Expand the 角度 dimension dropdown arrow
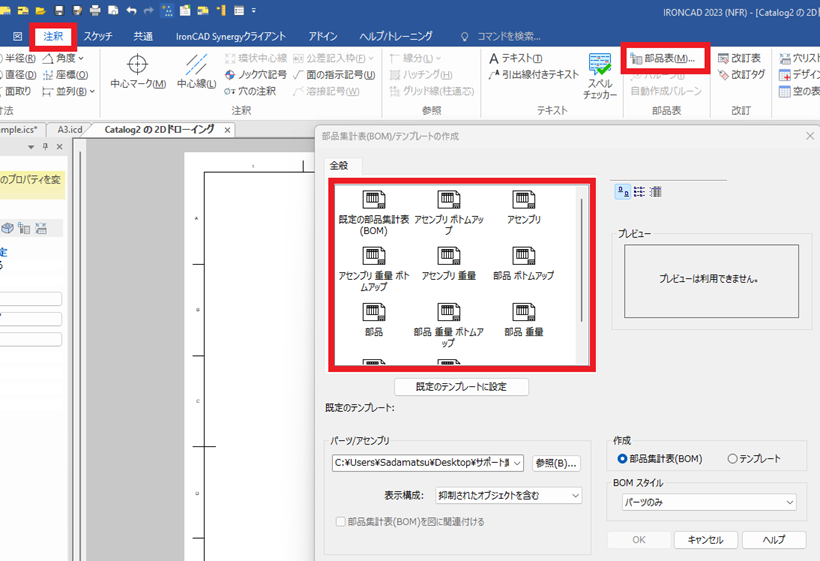The image size is (820, 561). (x=81, y=58)
